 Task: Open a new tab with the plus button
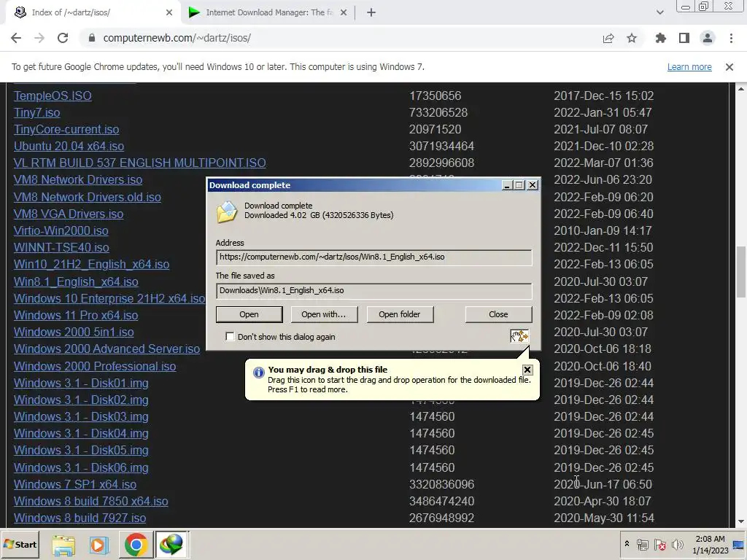(371, 13)
